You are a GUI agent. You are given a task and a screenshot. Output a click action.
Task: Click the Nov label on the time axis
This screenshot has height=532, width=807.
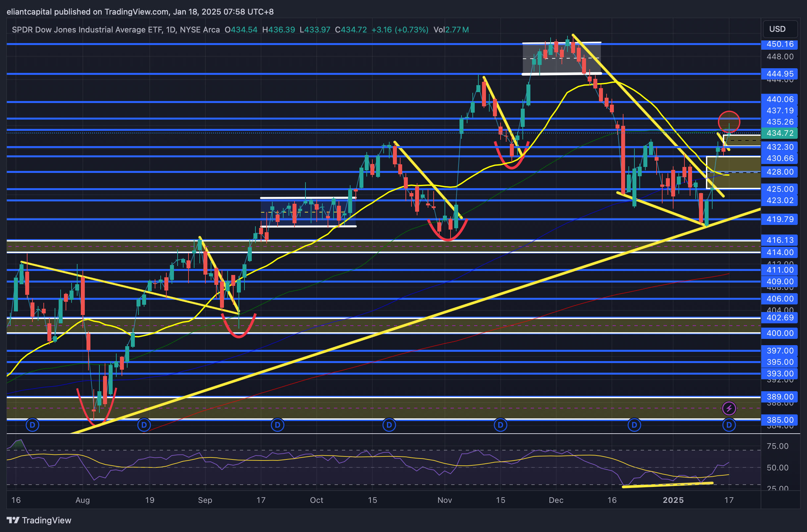[x=444, y=500]
